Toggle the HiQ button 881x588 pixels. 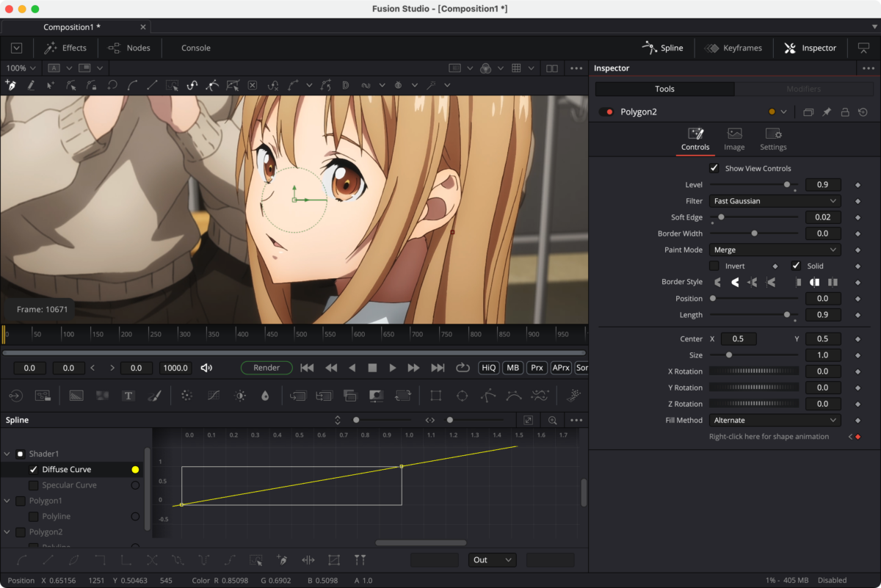click(489, 368)
